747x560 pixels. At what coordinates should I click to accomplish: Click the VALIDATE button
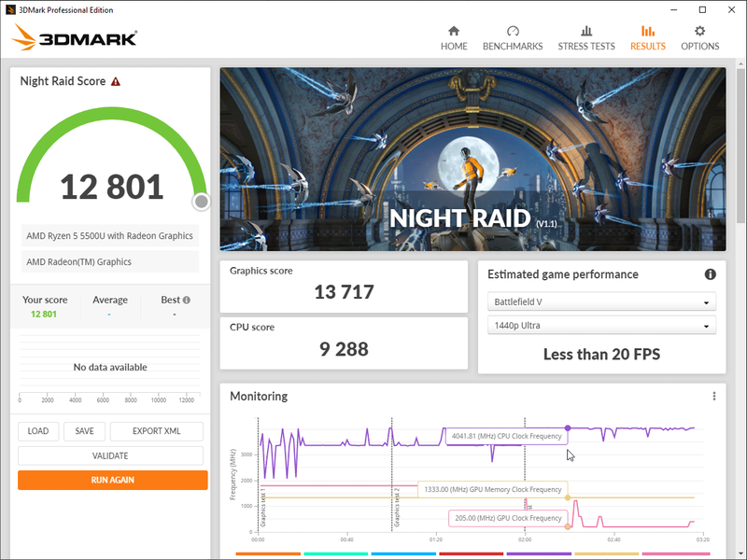point(110,455)
